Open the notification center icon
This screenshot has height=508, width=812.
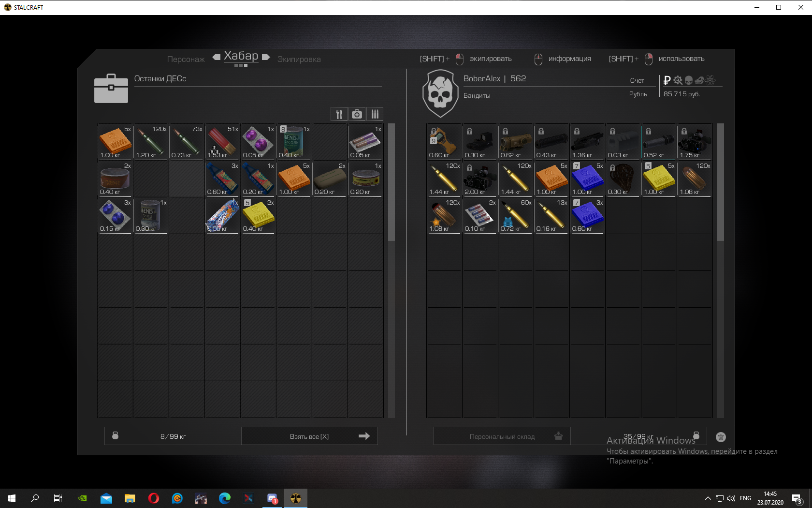point(797,498)
